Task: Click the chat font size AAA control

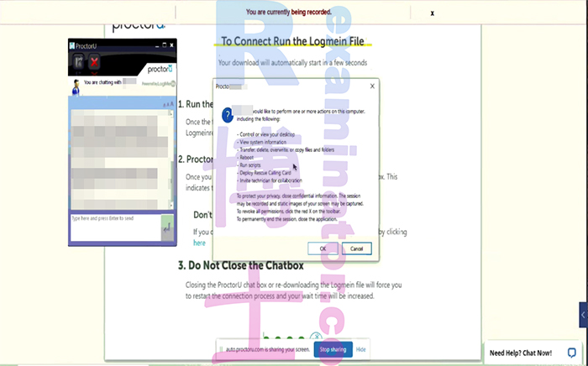Action: point(168,104)
